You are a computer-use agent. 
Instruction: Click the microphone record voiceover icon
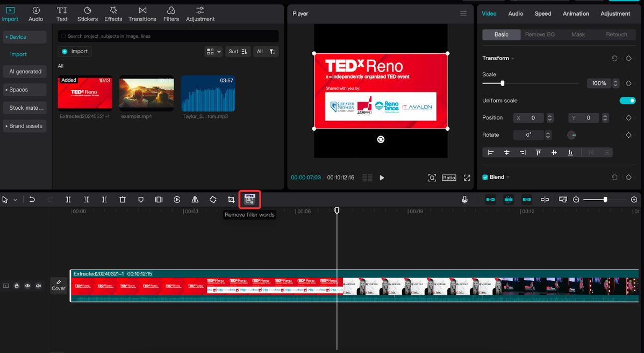(464, 200)
